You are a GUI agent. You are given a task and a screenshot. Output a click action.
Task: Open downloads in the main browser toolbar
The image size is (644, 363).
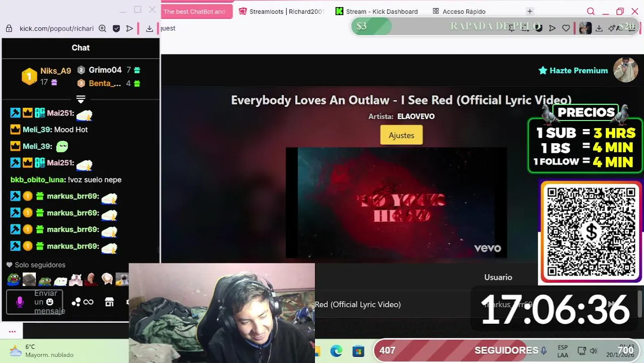pos(599,28)
